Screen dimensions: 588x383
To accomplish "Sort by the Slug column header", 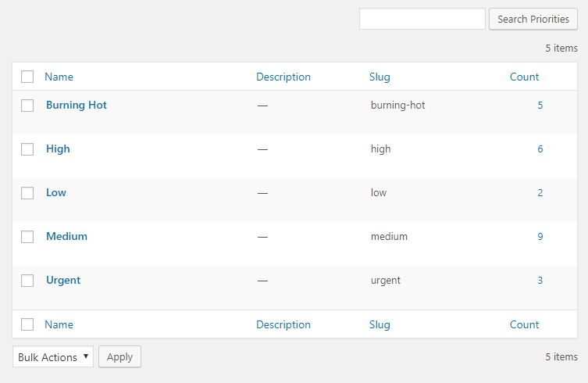I will point(380,77).
